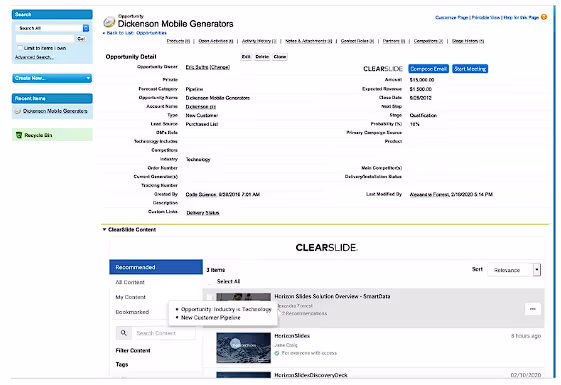Open the three-dot menu on Horizon Slides Solution Overview

pyautogui.click(x=532, y=309)
